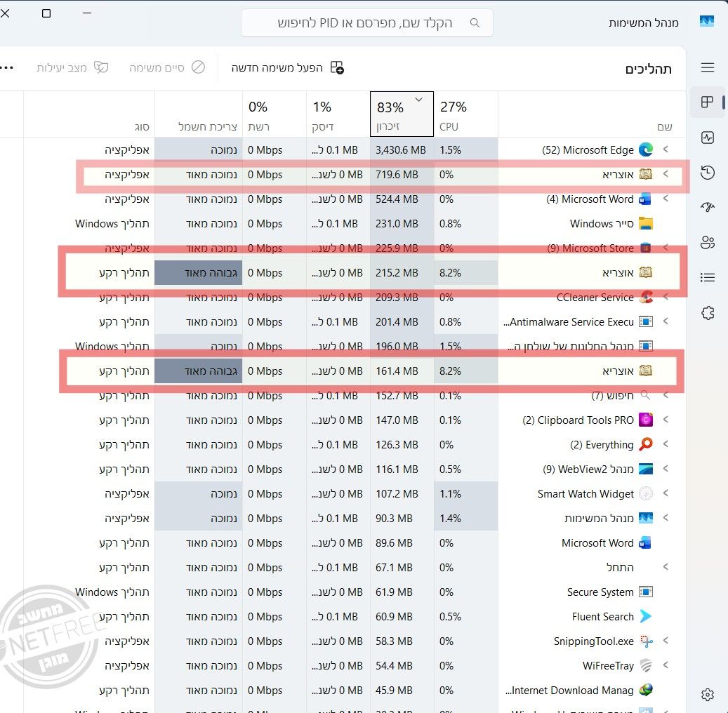728x713 pixels.
Task: Click the WiFreeTray process icon
Action: pos(646,666)
